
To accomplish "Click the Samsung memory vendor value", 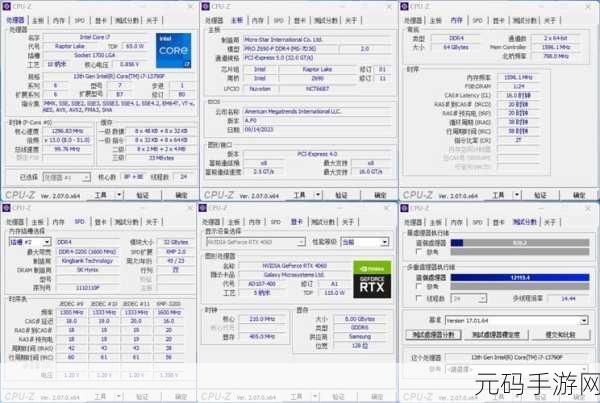I will point(360,336).
